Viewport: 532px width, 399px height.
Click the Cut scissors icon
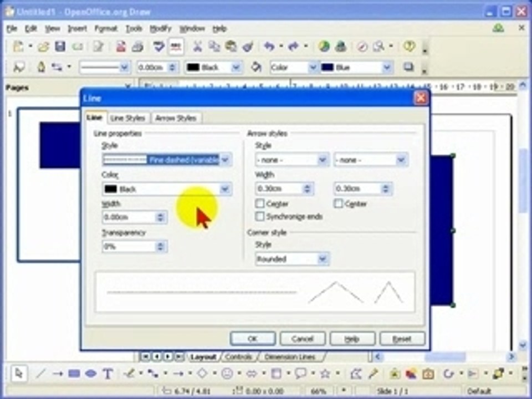pos(197,46)
